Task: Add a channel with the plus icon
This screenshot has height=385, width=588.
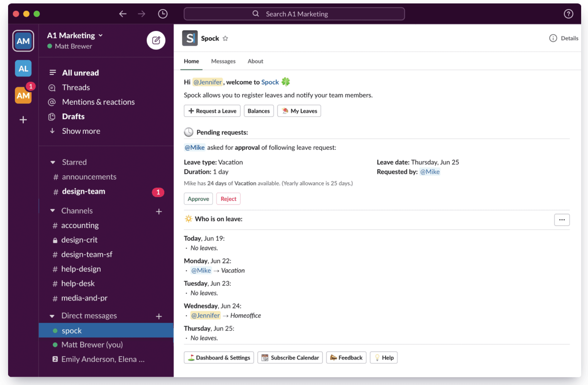Action: tap(159, 212)
